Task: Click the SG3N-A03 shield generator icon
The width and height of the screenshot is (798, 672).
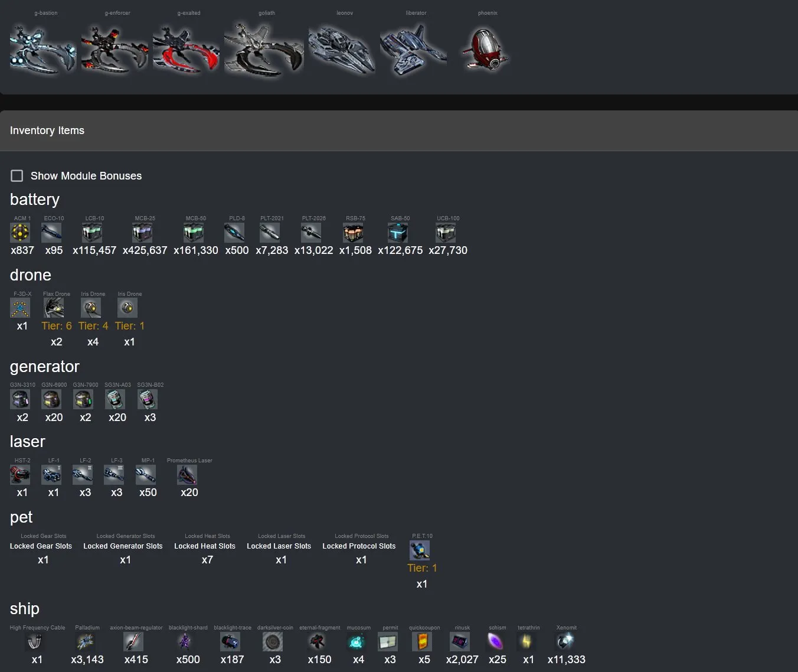Action: click(x=115, y=400)
